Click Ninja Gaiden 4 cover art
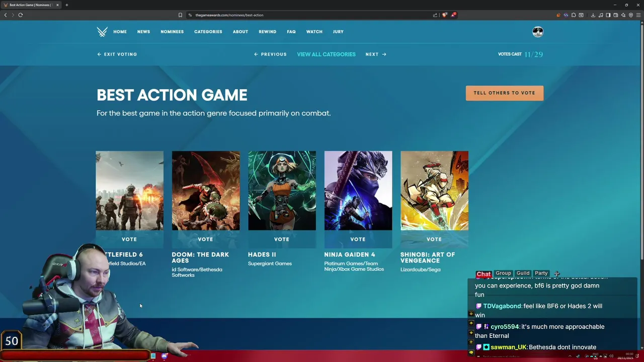 point(358,191)
